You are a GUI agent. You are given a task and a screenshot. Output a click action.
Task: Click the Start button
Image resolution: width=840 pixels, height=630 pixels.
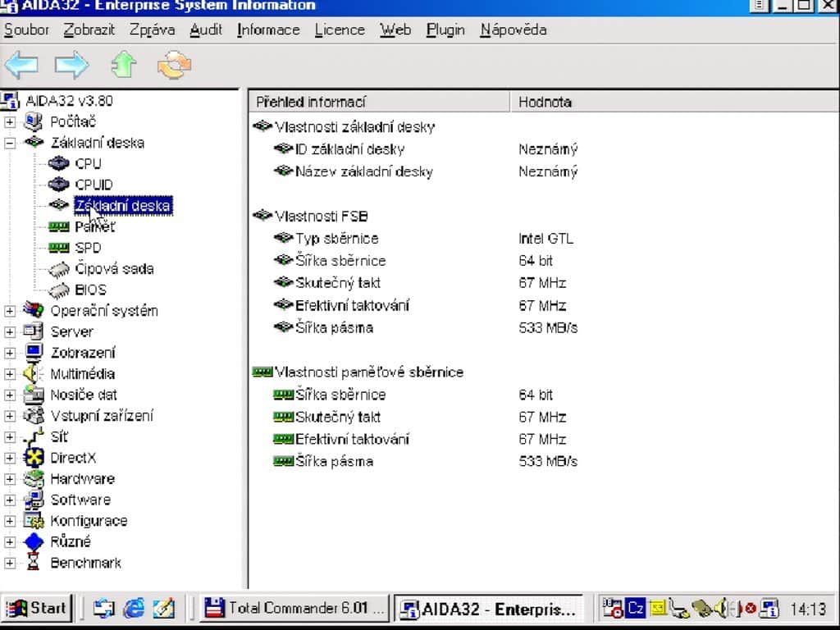36,608
